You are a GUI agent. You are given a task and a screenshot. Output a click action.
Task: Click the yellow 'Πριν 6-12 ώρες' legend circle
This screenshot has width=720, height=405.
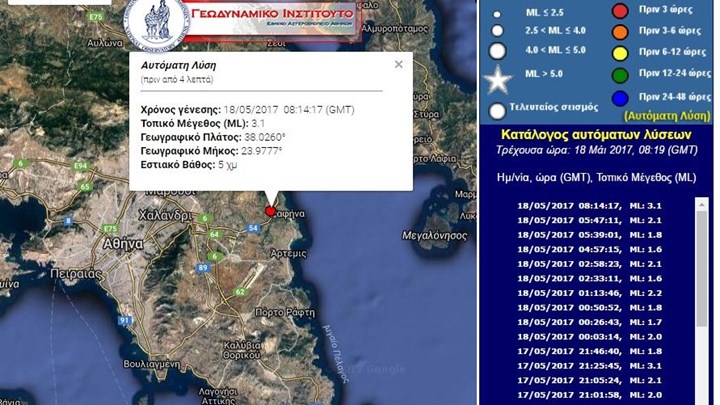coord(620,53)
